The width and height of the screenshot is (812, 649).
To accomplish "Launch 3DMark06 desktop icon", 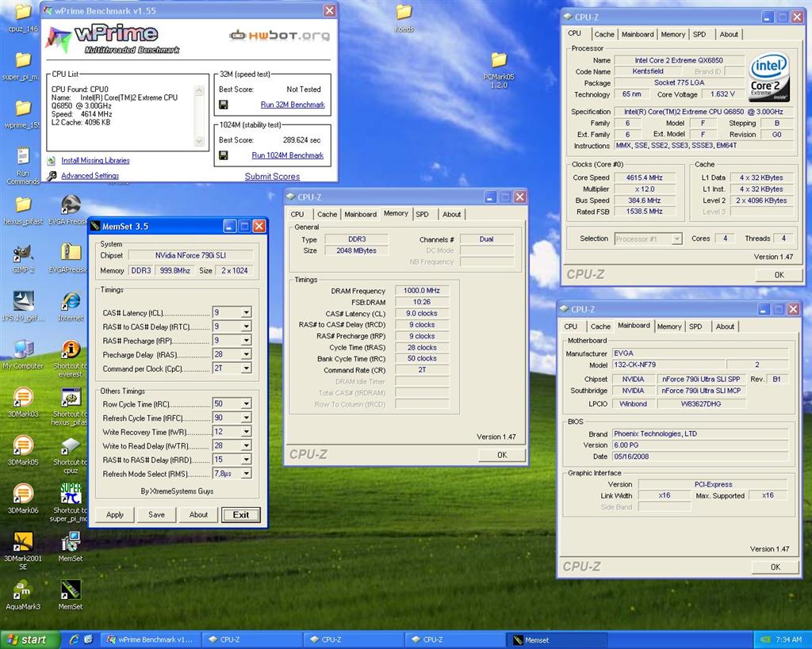I will [23, 494].
